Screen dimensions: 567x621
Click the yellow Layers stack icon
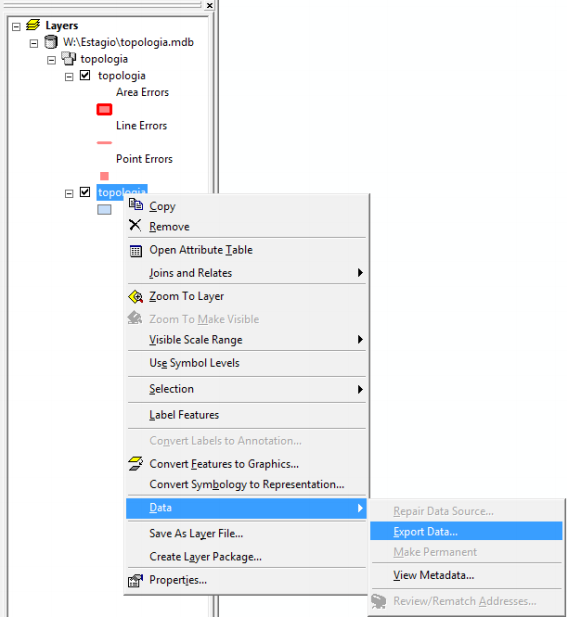(33, 25)
